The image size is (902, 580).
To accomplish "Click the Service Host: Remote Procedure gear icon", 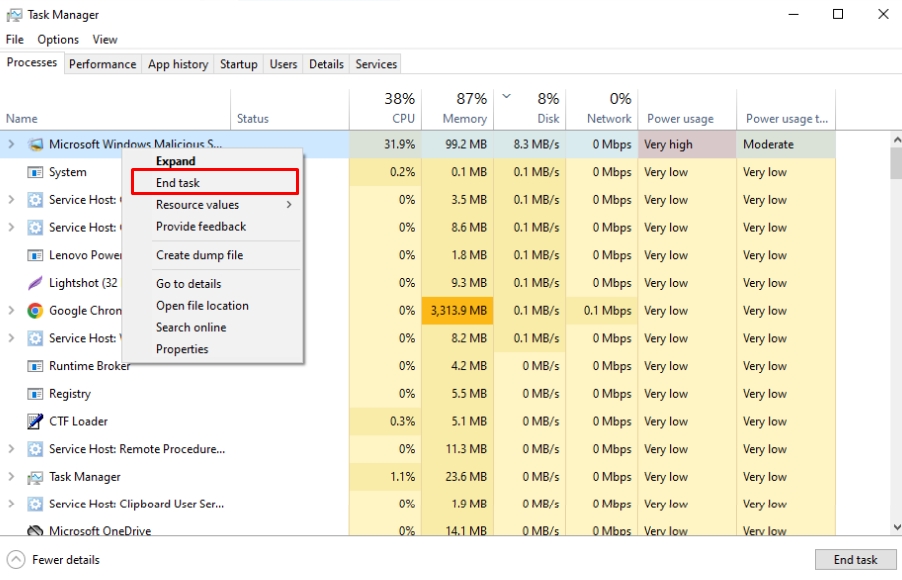I will [x=35, y=449].
